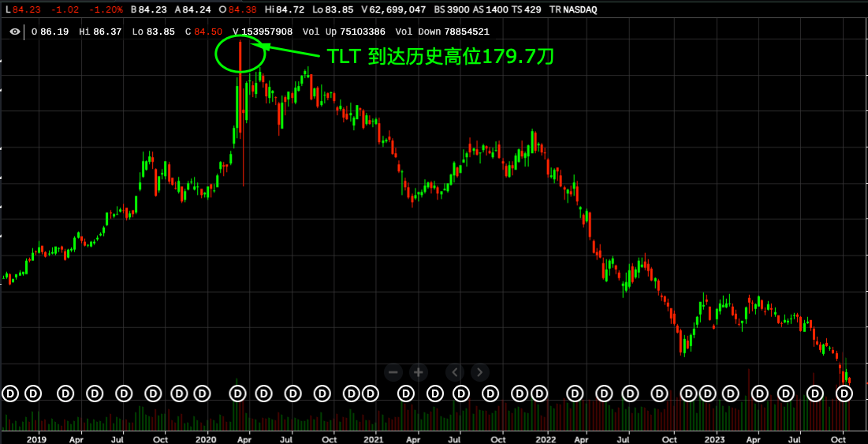The height and width of the screenshot is (444, 868).
Task: Select the bid size BS 3900 value
Action: pos(452,9)
